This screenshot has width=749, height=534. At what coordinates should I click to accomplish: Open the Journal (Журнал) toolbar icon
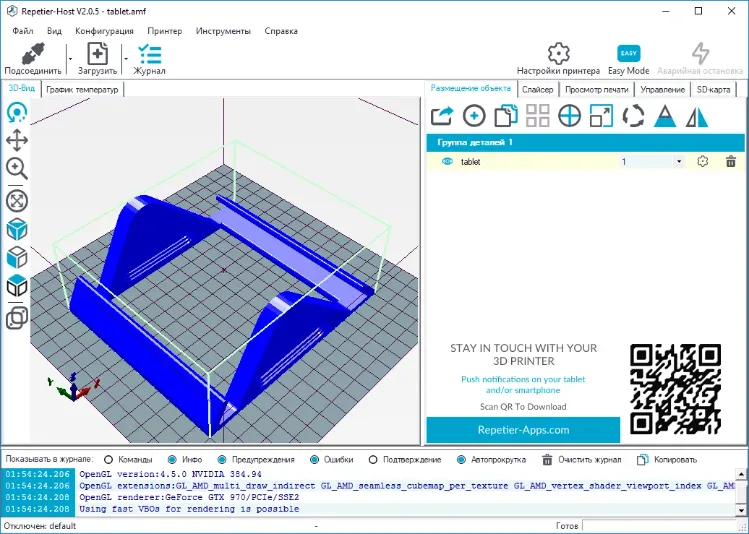pos(150,54)
